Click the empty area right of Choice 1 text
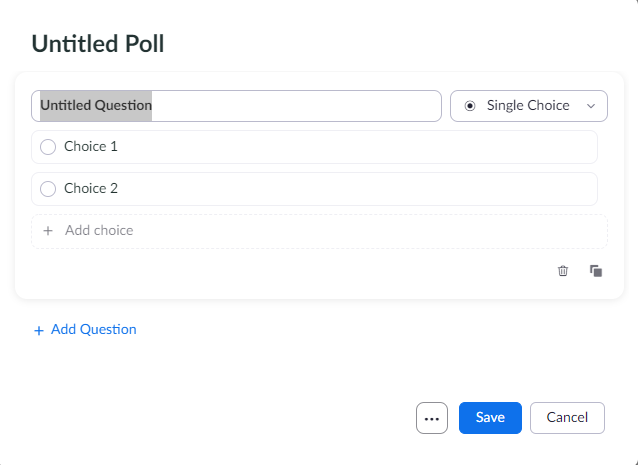This screenshot has width=638, height=465. pyautogui.click(x=350, y=147)
